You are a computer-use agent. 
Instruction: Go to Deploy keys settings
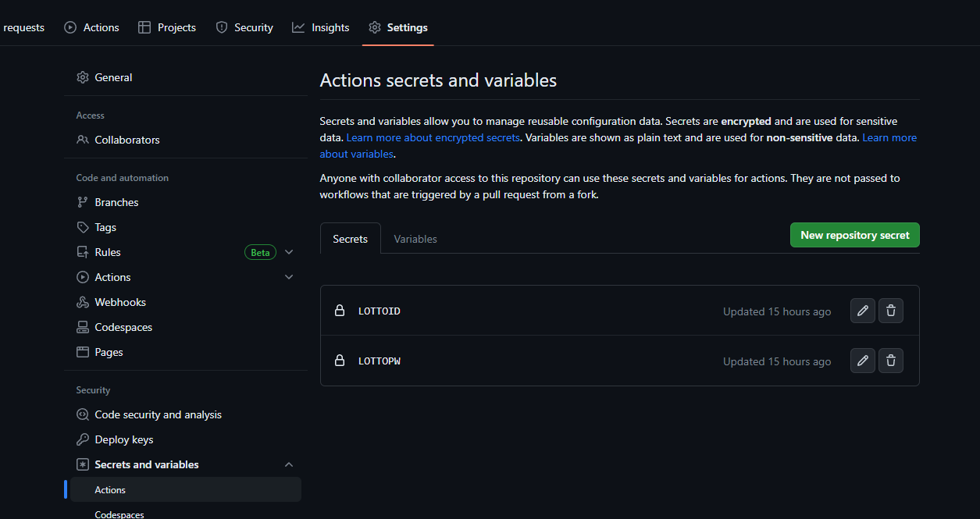coord(123,439)
